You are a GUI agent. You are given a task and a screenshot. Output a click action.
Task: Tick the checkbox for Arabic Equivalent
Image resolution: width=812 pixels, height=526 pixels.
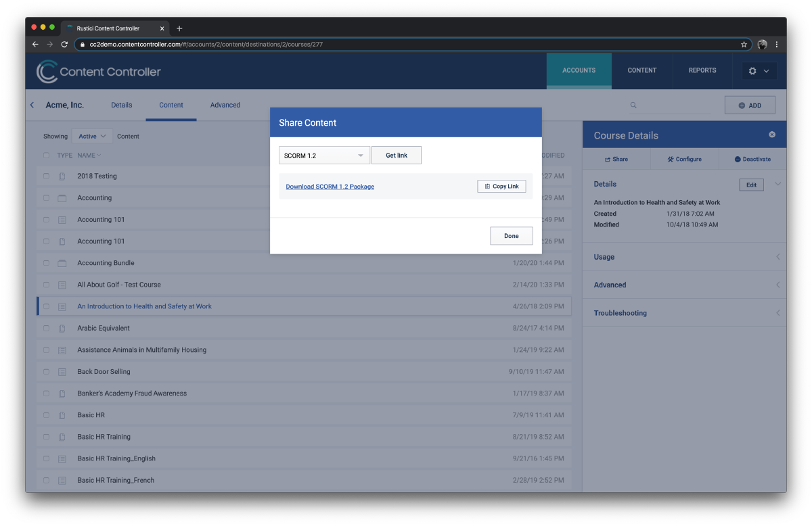(x=47, y=328)
